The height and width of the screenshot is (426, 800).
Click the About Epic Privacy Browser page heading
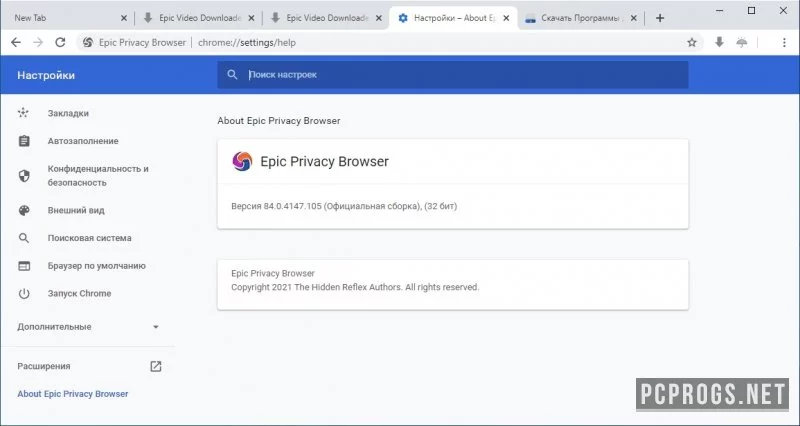tap(279, 121)
